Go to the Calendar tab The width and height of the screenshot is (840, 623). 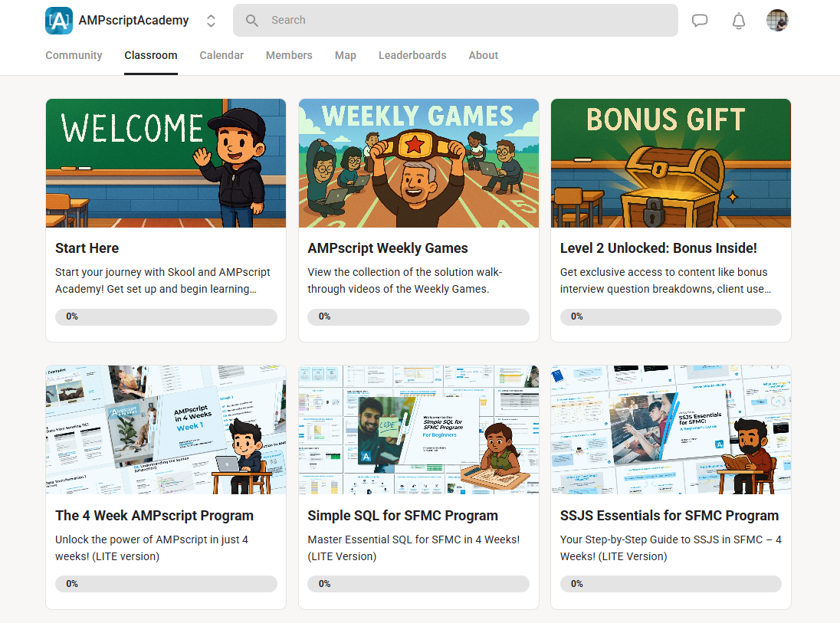pyautogui.click(x=221, y=55)
